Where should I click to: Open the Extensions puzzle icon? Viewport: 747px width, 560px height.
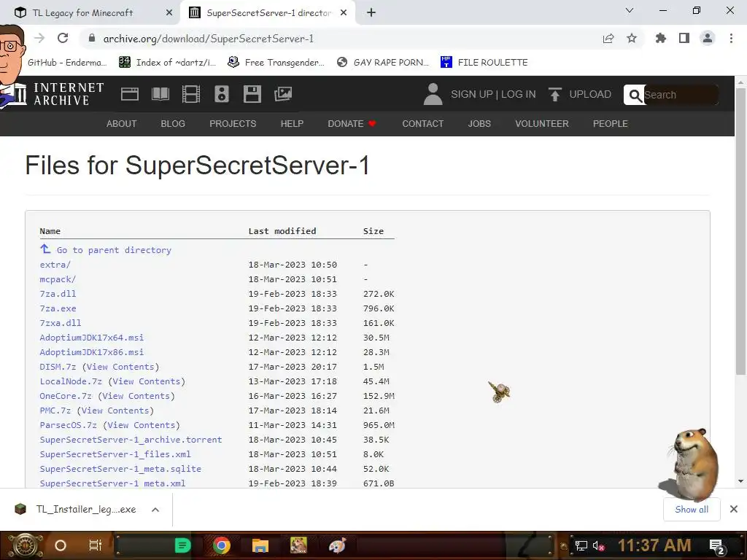(x=661, y=38)
